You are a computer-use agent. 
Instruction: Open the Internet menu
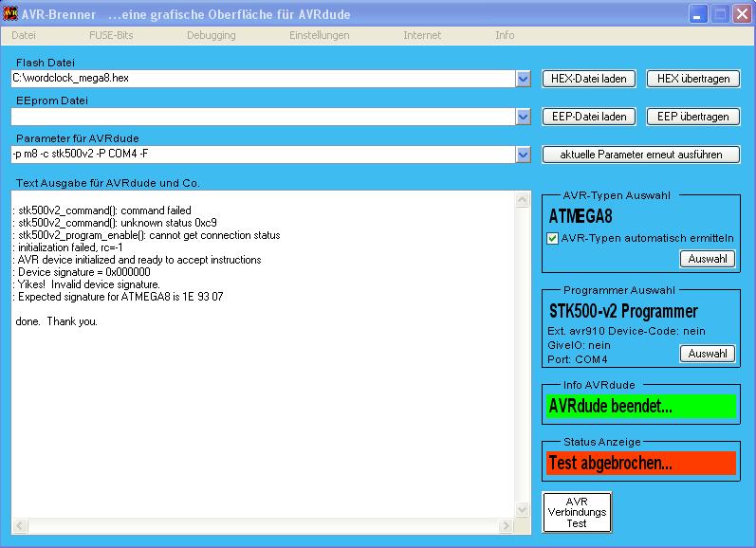pyautogui.click(x=422, y=35)
